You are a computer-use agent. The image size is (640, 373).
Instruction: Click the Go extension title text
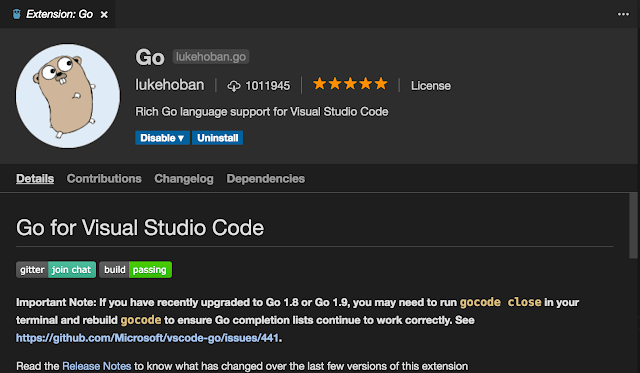pyautogui.click(x=150, y=57)
